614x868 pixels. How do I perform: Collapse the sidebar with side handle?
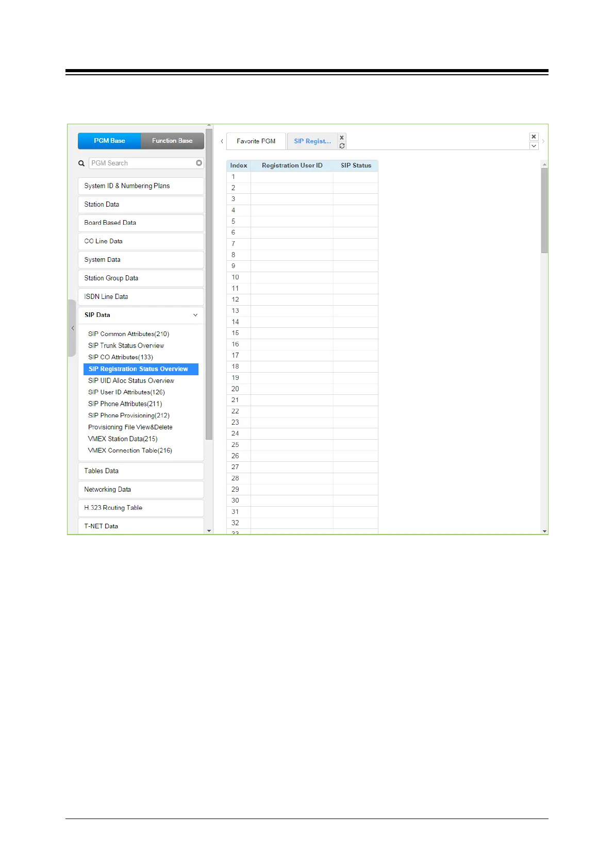click(x=72, y=328)
